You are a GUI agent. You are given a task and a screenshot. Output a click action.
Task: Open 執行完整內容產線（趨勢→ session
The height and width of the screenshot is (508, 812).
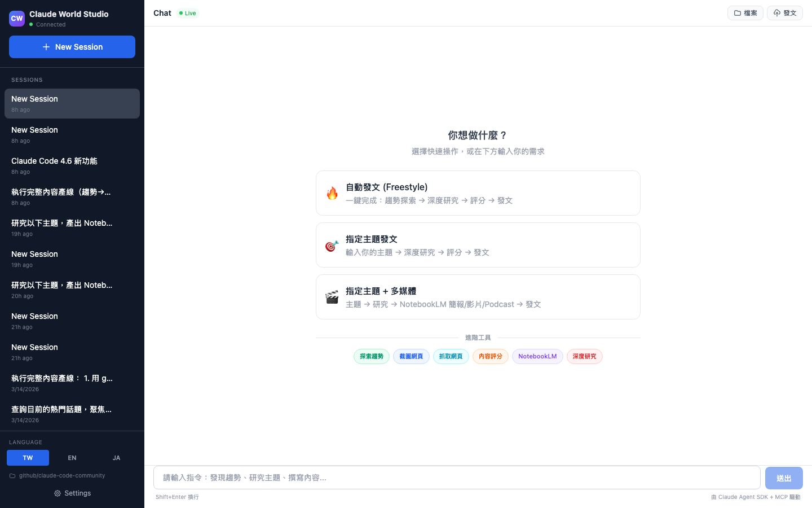72,197
